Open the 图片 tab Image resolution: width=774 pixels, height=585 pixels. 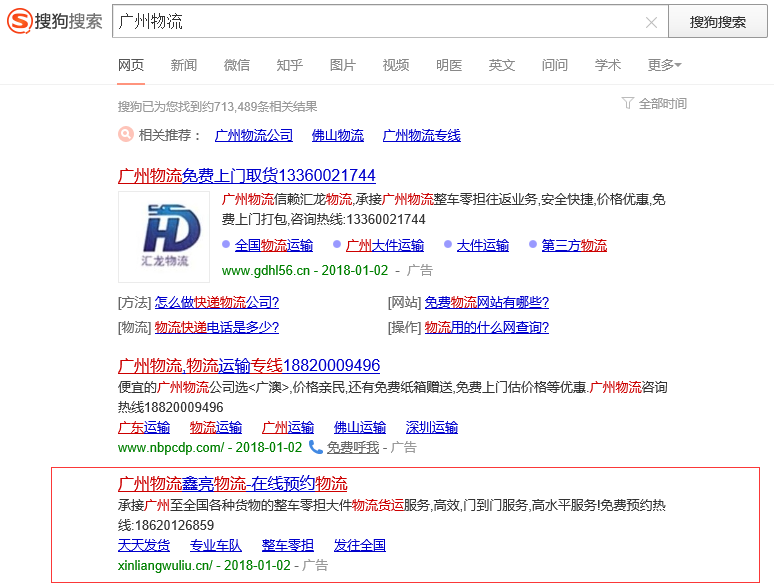[x=343, y=65]
